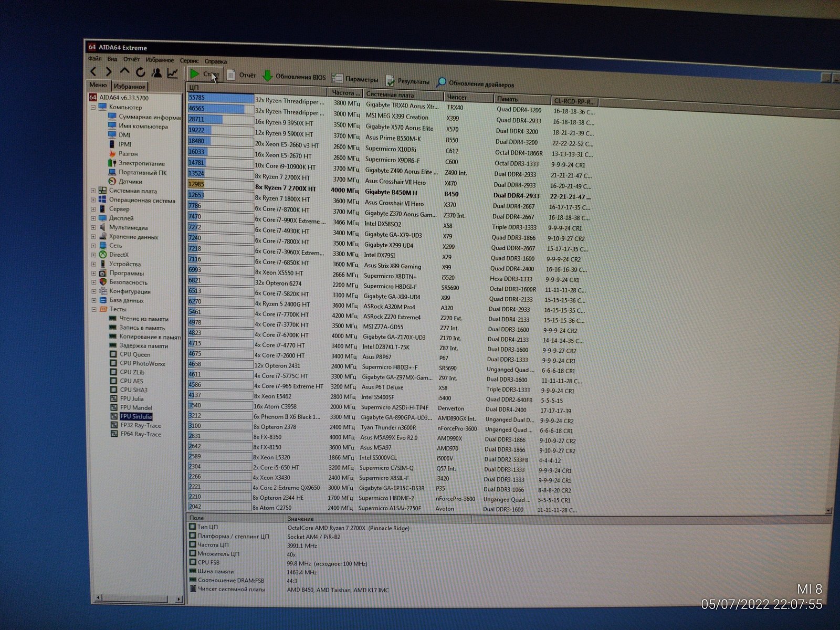Open the Избранное menu
Image resolution: width=840 pixels, height=630 pixels.
coord(160,60)
